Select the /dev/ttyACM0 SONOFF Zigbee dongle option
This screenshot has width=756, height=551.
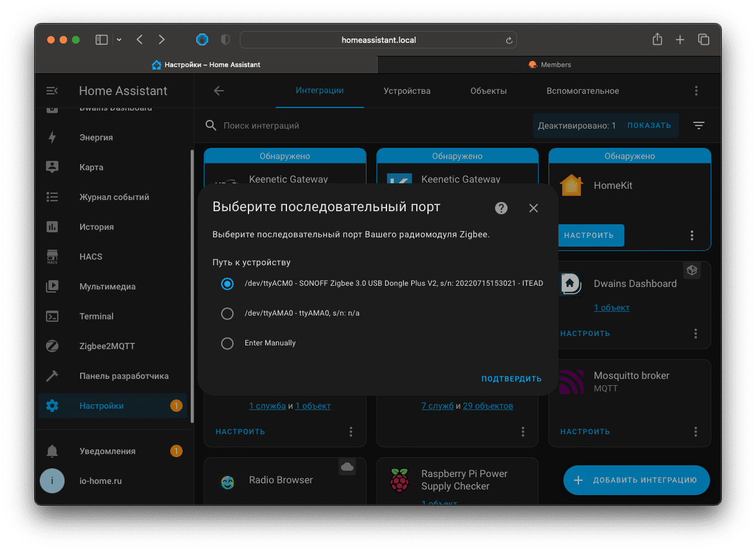[227, 283]
